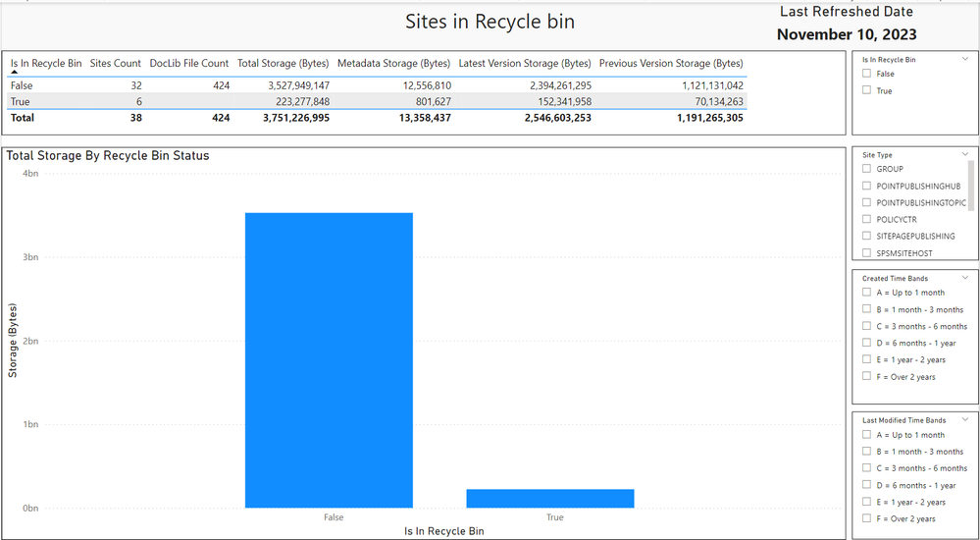Sort table by Total Storage (Bytes) header
This screenshot has height=540, width=980.
(x=284, y=63)
